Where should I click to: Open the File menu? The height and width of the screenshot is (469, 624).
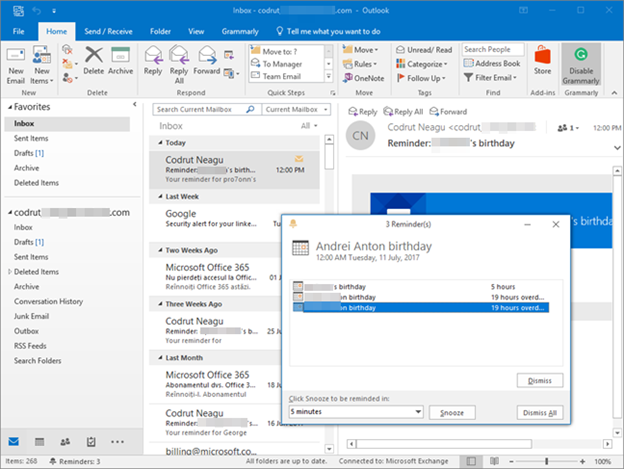(x=18, y=32)
